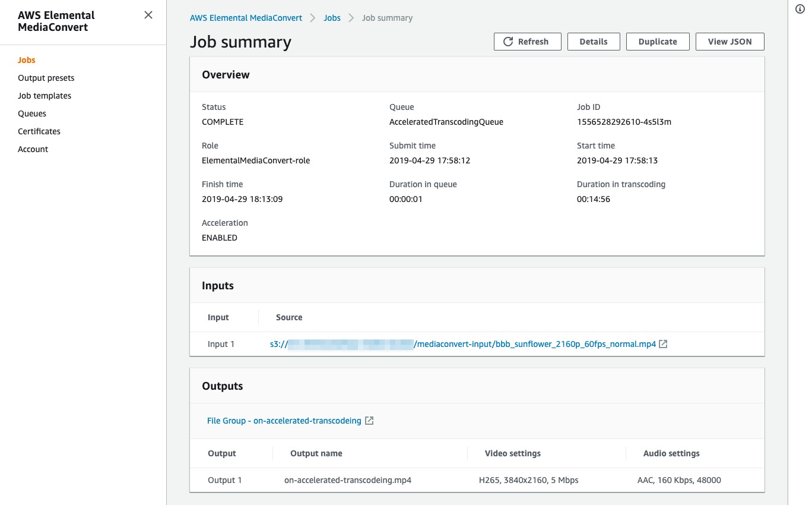Open File Group on-accelerated-transcodeing link
This screenshot has height=505, width=812.
284,421
